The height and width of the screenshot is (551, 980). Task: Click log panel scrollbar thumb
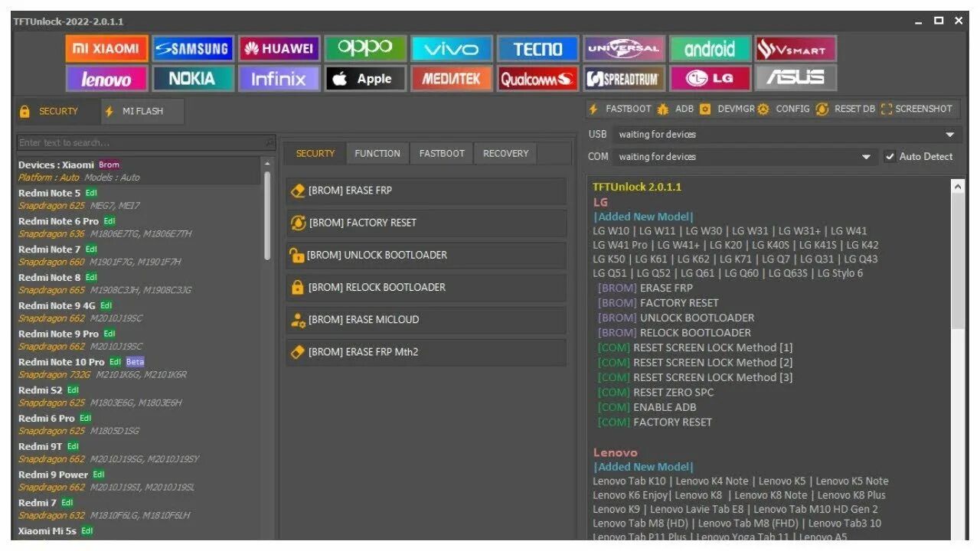(959, 260)
